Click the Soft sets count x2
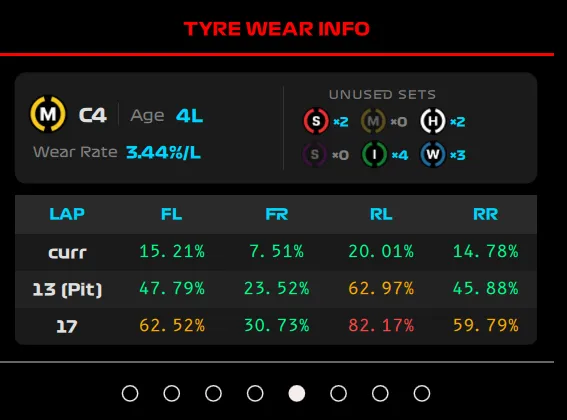This screenshot has height=420, width=567. coord(341,122)
